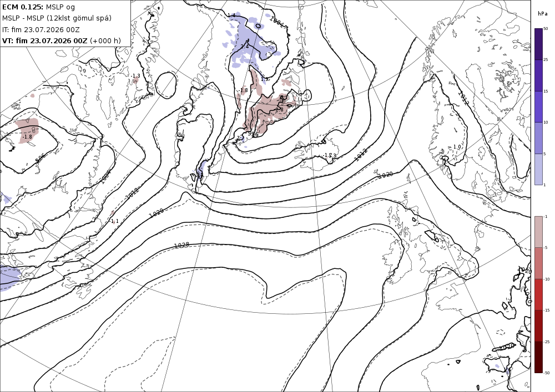This screenshot has width=555, height=392.
Task: Select the '-25' tick on the red legend
Action: tap(547, 342)
